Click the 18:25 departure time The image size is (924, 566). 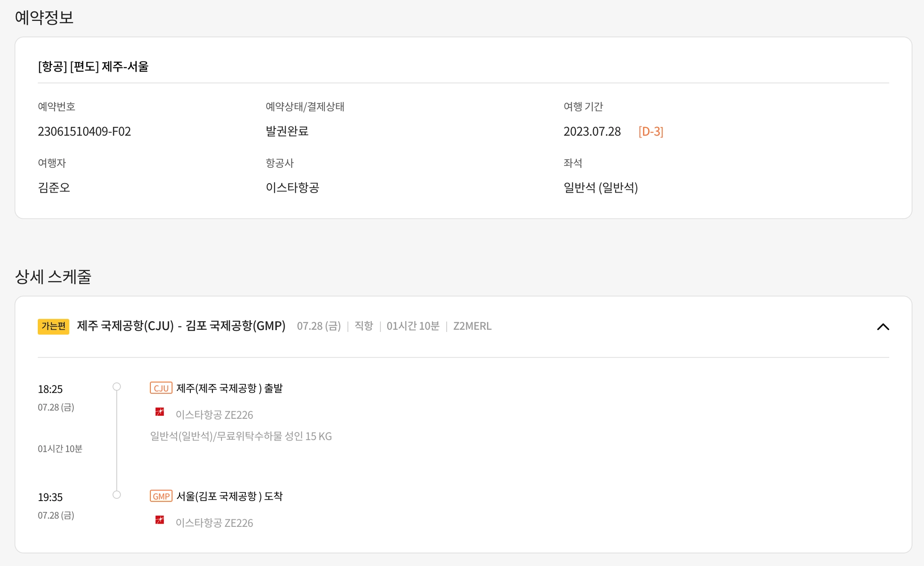click(x=50, y=389)
